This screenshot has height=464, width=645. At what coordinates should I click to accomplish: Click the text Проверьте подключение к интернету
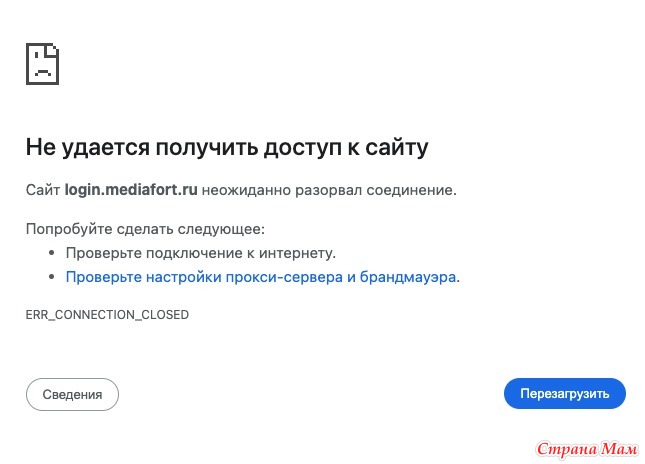[201, 253]
